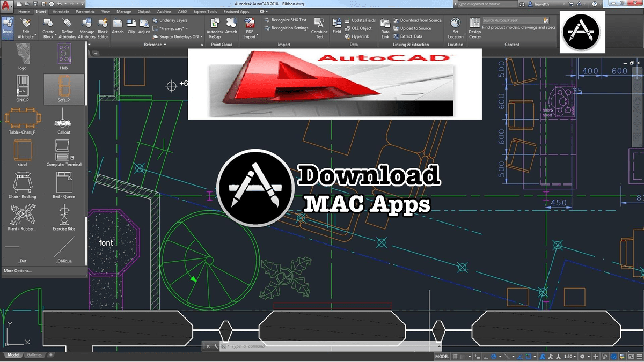
Task: Open the Frames vary dropdown
Action: (x=187, y=29)
